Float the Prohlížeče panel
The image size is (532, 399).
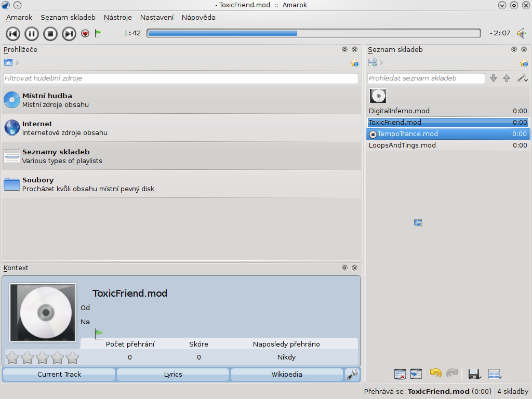click(345, 49)
